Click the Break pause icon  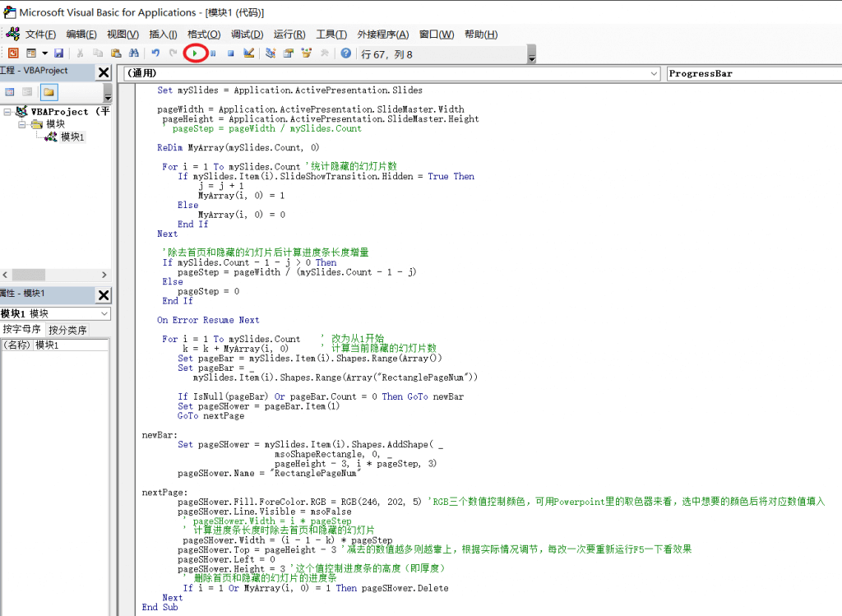tap(213, 53)
